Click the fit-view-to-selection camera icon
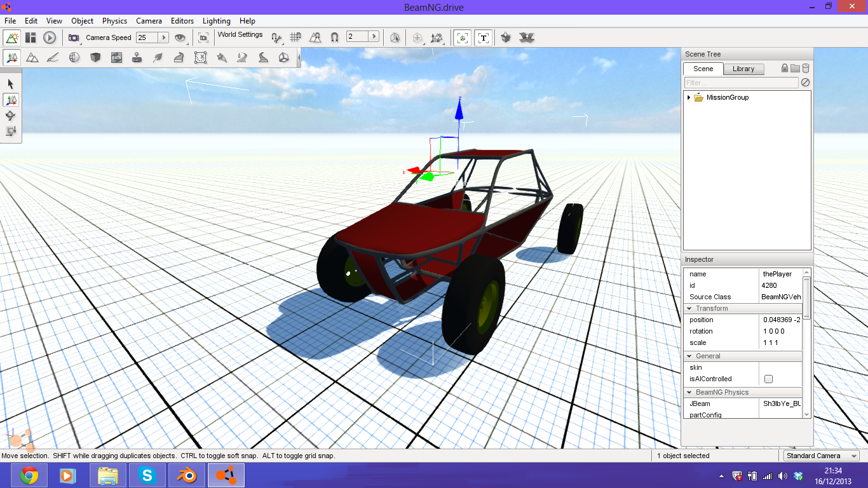Screen dimensions: 868x488 tap(203, 37)
